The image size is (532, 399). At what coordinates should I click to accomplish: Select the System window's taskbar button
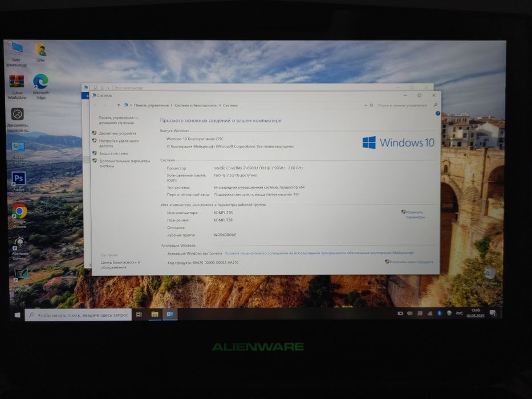(x=170, y=315)
